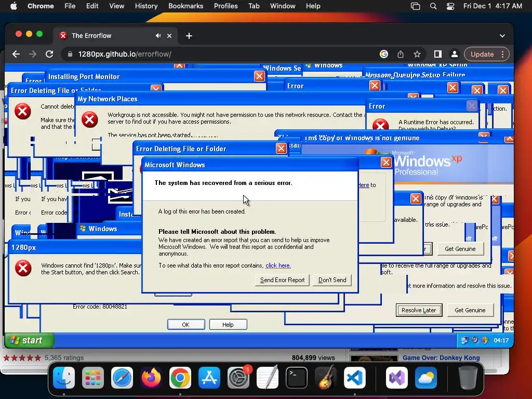Close the Microsoft Windows dialog's neighbouring window via red X

point(386,163)
